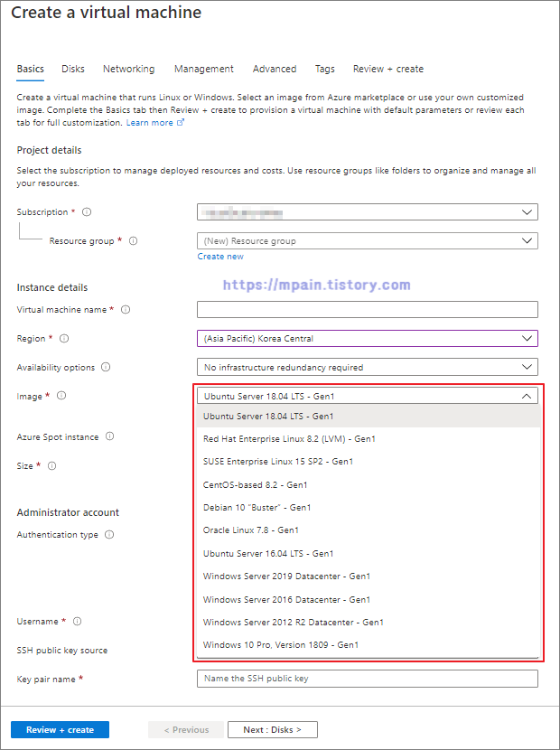Image resolution: width=560 pixels, height=750 pixels.
Task: Go to the Advanced tab
Action: [275, 69]
